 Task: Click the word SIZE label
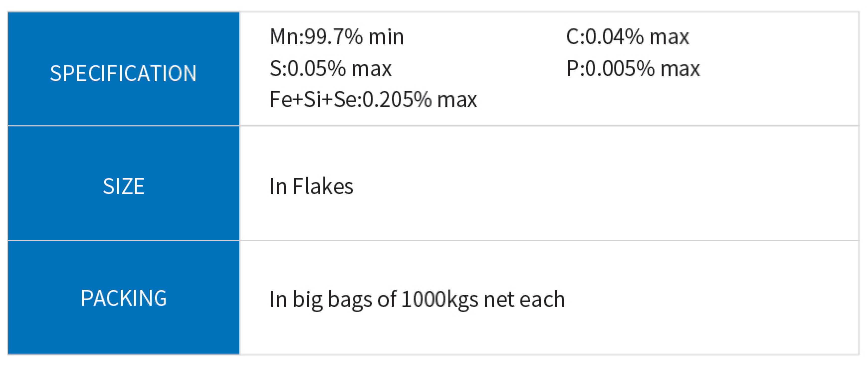(x=123, y=186)
